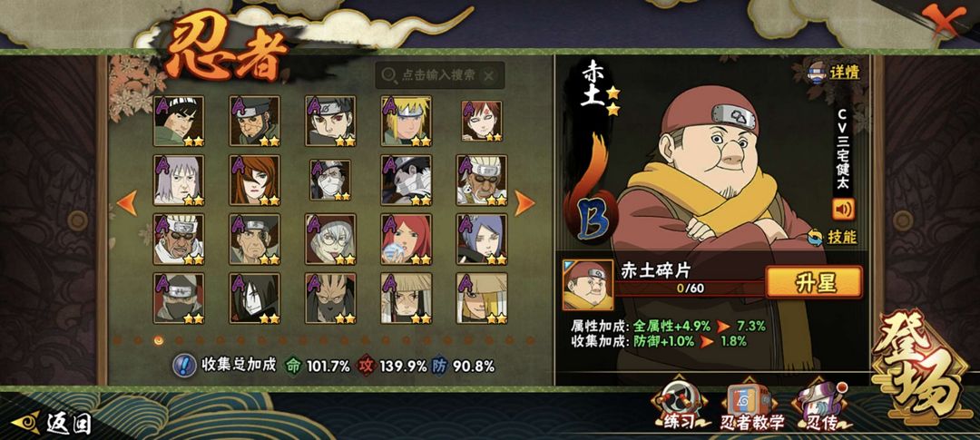This screenshot has width=980, height=440.
Task: Switch view with the 技能 toggle
Action: (832, 237)
